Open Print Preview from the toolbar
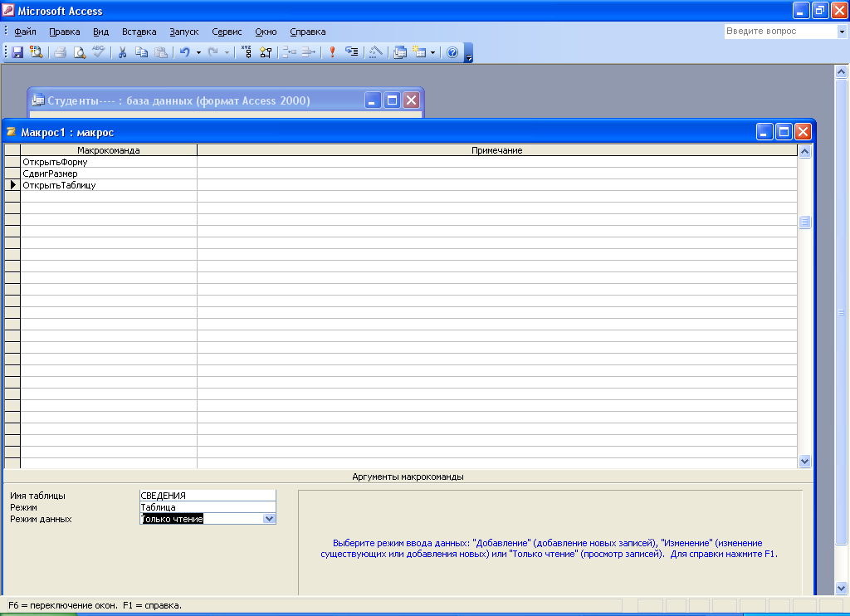This screenshot has height=616, width=850. pos(79,52)
